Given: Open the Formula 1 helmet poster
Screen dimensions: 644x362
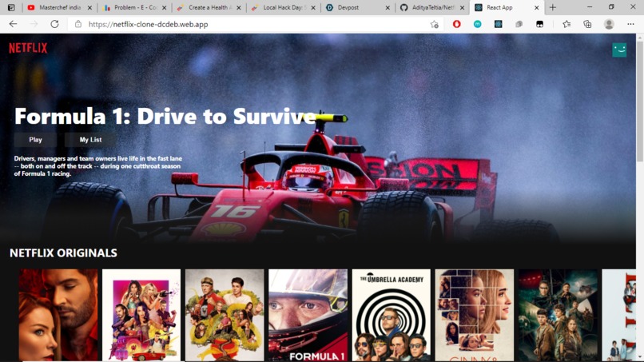Looking at the screenshot, I should pyautogui.click(x=308, y=315).
